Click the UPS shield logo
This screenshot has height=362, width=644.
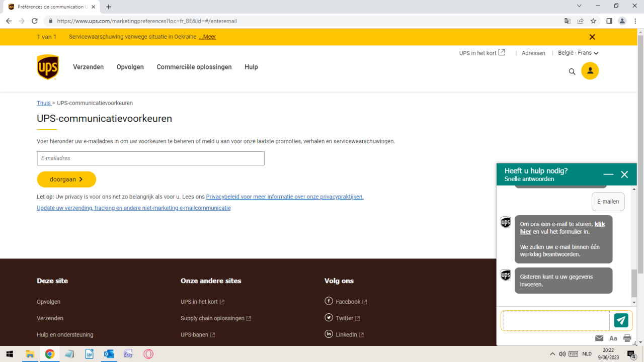point(48,67)
